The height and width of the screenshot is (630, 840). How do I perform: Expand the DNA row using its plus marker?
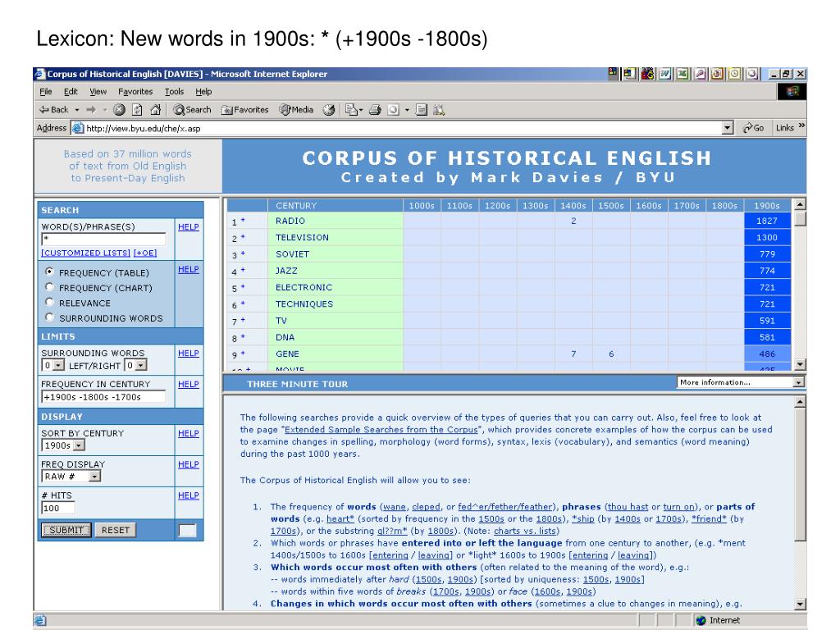click(x=243, y=336)
